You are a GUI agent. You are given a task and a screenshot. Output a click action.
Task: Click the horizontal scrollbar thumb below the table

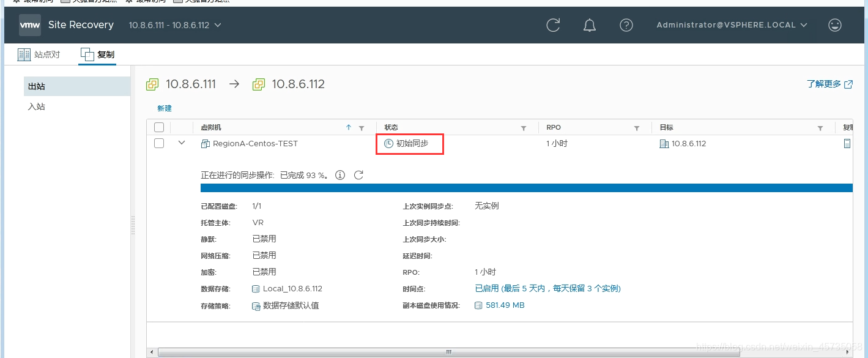[x=448, y=352]
